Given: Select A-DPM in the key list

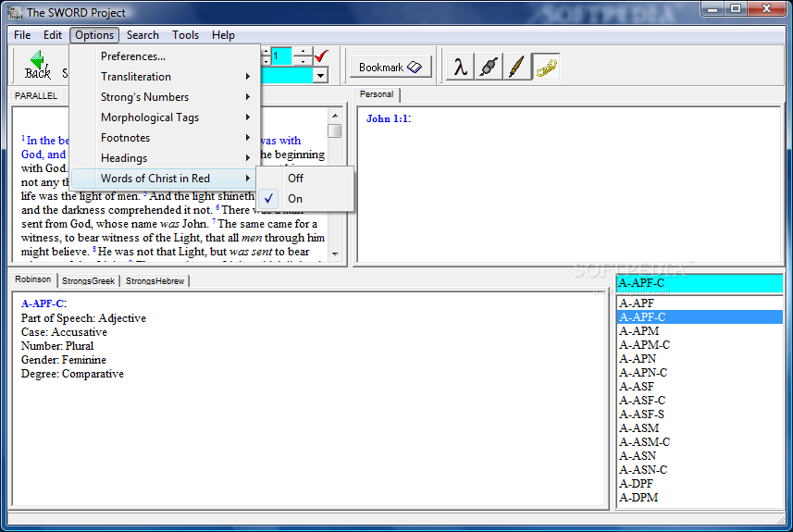Looking at the screenshot, I should (x=700, y=498).
